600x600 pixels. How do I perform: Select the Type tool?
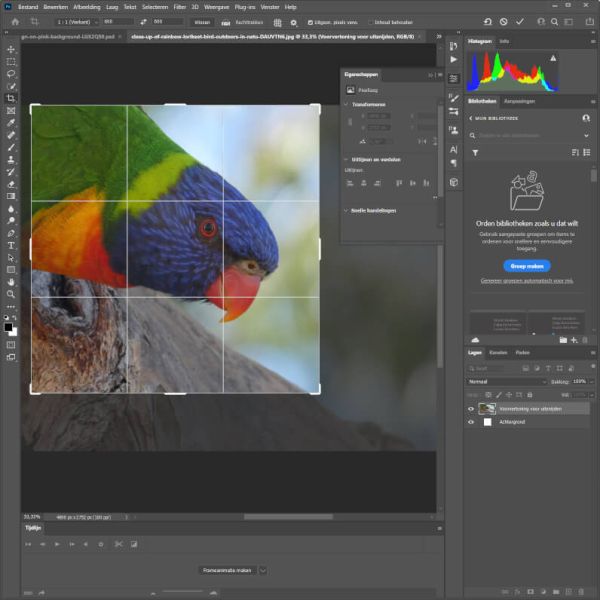(11, 245)
